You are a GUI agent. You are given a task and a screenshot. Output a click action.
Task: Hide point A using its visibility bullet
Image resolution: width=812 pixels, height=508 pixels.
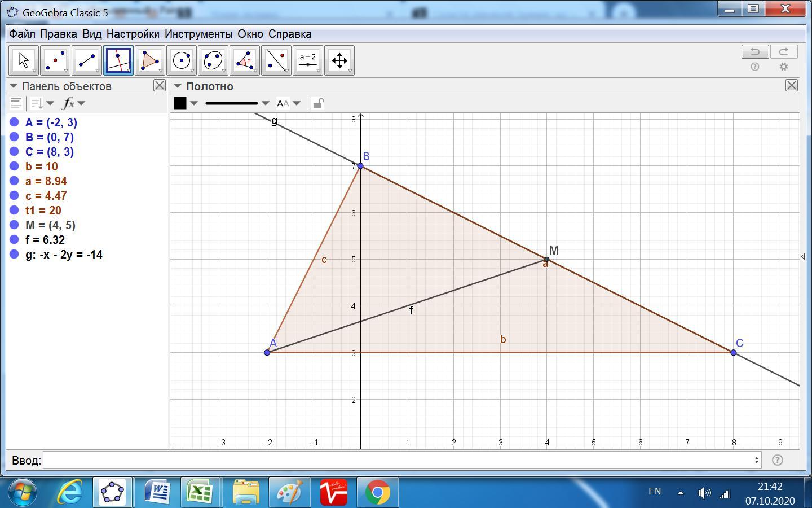[x=15, y=122]
